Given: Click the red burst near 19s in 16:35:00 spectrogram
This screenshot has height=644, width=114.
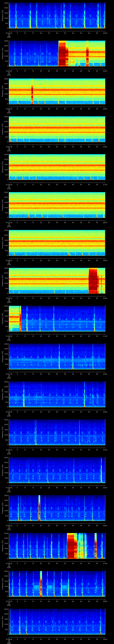Looking at the screenshot, I should coord(39,508).
